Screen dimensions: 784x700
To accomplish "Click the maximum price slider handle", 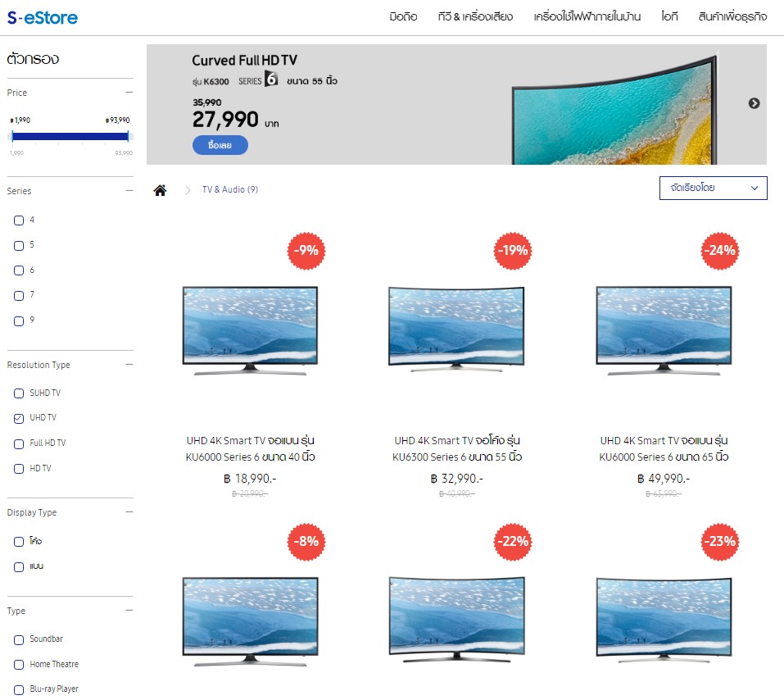I will [x=129, y=137].
